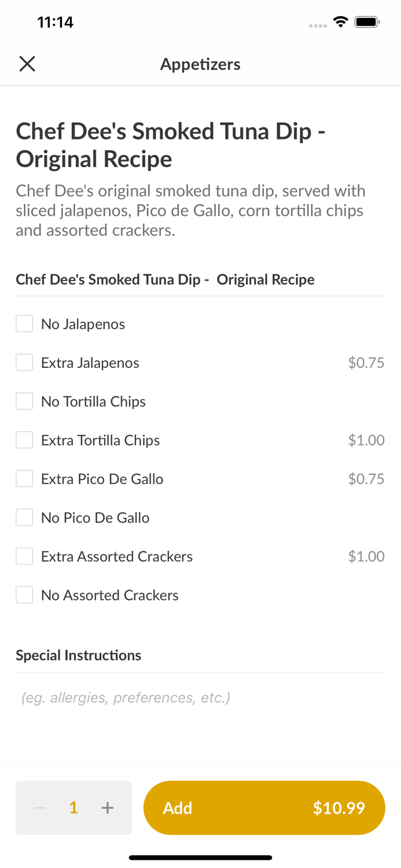The image size is (401, 868).
Task: Focus the Special Instructions text field
Action: click(x=200, y=698)
